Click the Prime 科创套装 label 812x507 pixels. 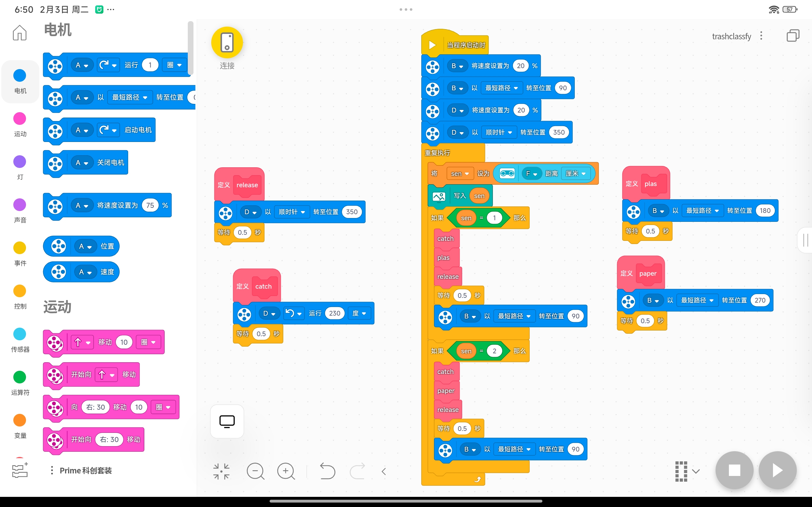coord(86,471)
